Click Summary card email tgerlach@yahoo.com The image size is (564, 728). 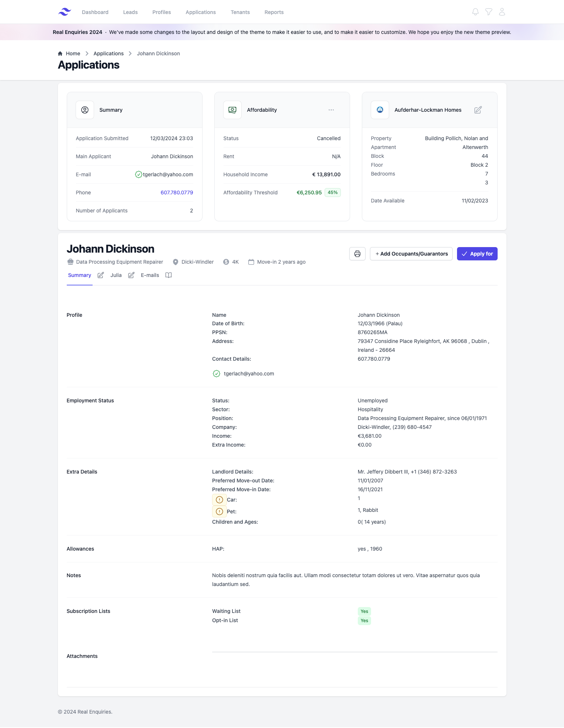coord(168,174)
